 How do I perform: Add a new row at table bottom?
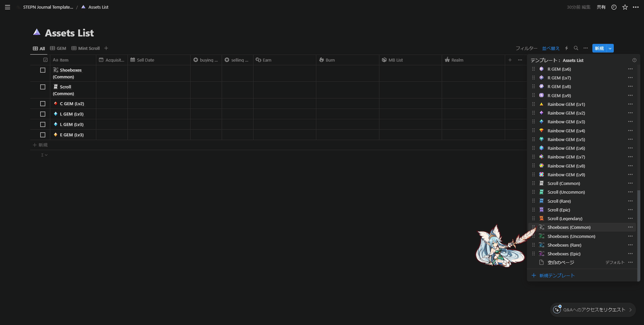[40, 145]
